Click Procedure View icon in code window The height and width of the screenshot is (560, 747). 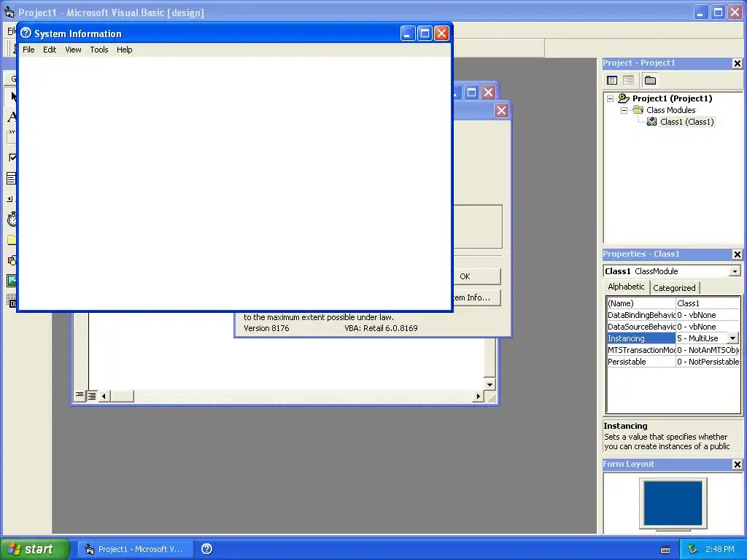click(x=80, y=395)
